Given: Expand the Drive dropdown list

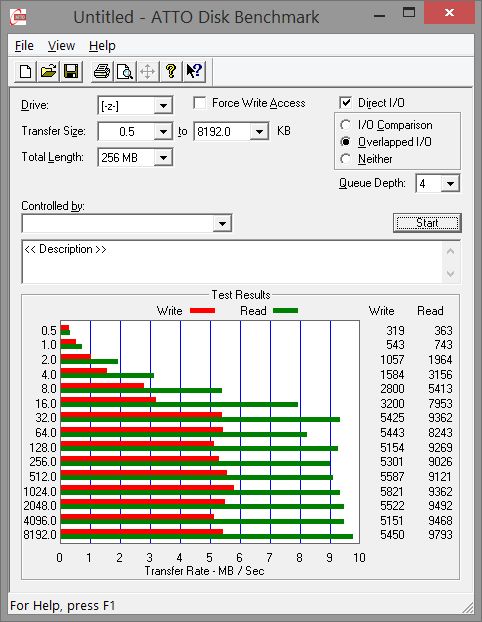Looking at the screenshot, I should (x=163, y=106).
